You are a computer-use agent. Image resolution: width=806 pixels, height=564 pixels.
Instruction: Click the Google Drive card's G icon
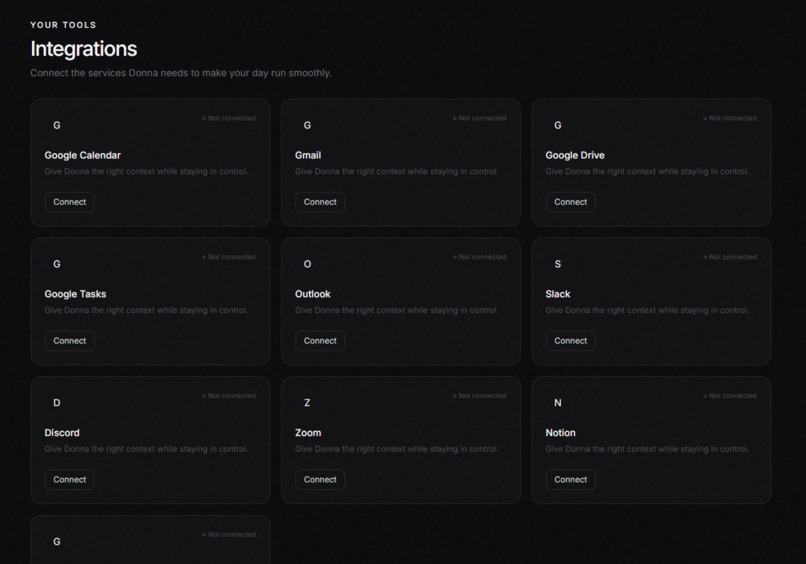click(557, 125)
